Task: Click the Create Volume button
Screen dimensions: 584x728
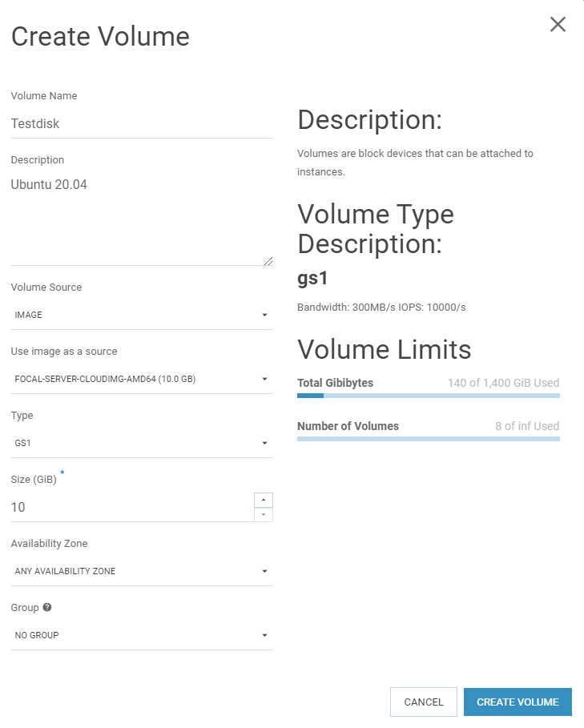Action: click(518, 702)
